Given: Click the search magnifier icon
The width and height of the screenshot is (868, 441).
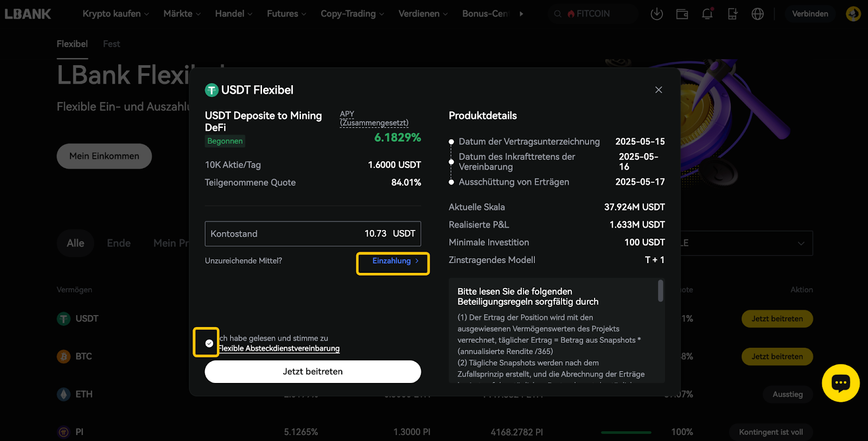Looking at the screenshot, I should click(558, 14).
